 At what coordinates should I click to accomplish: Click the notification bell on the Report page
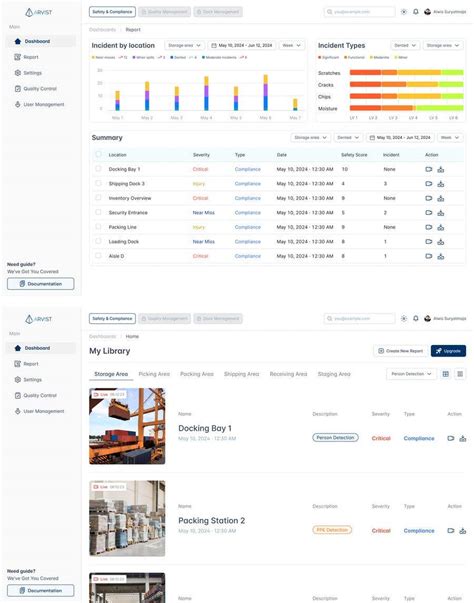416,12
